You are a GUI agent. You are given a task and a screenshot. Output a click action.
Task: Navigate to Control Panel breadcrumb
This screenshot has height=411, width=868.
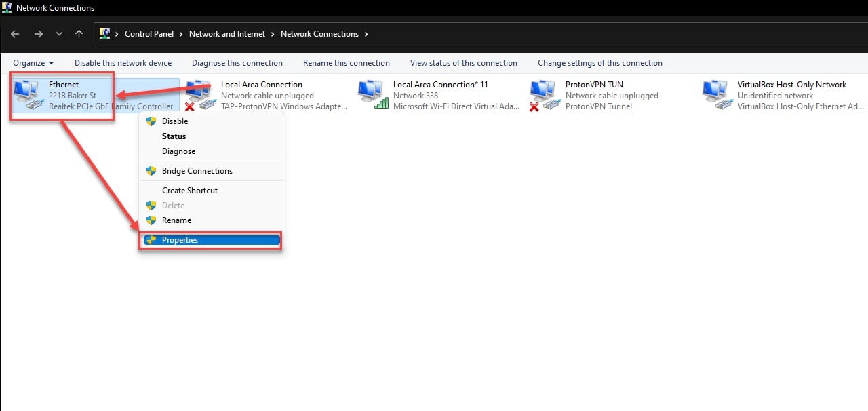point(149,34)
